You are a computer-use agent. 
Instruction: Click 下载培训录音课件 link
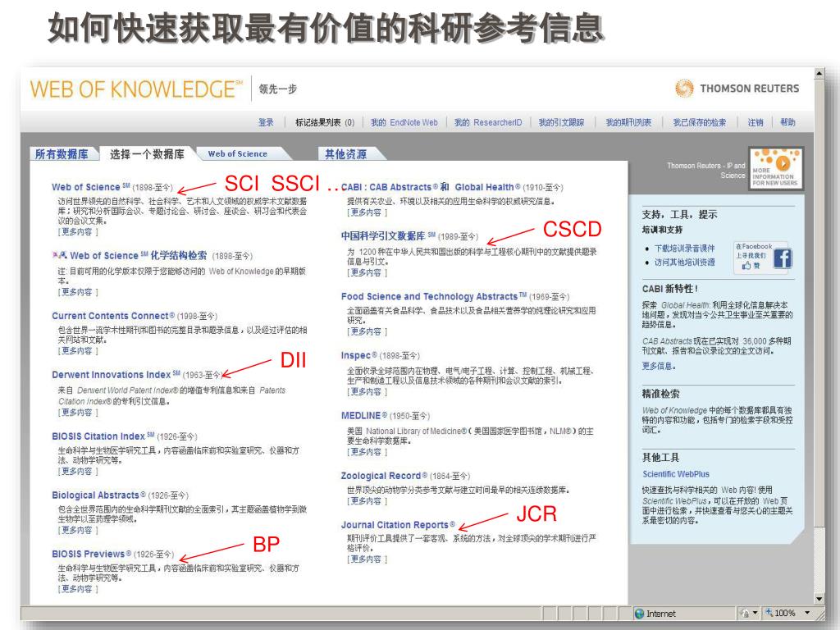click(684, 249)
